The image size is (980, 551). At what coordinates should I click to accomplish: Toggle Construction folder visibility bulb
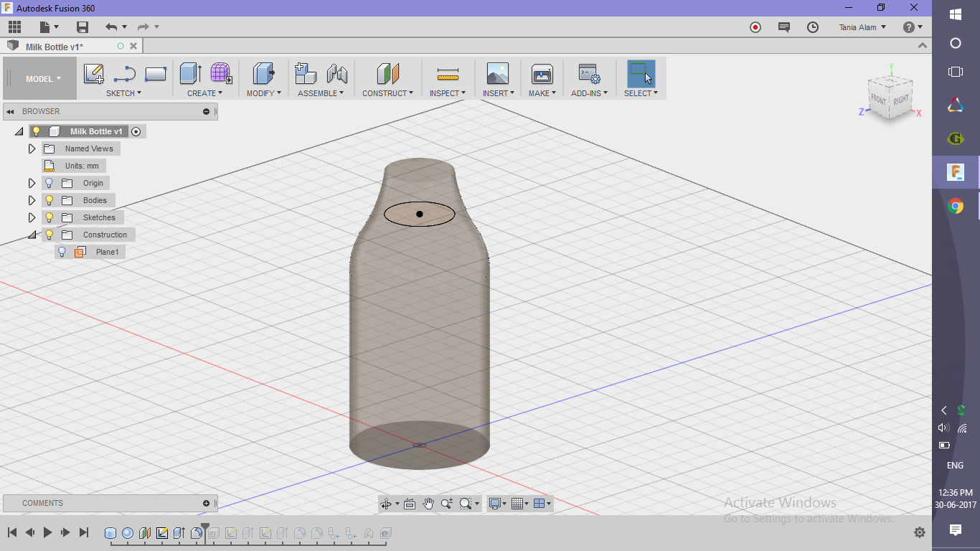50,235
